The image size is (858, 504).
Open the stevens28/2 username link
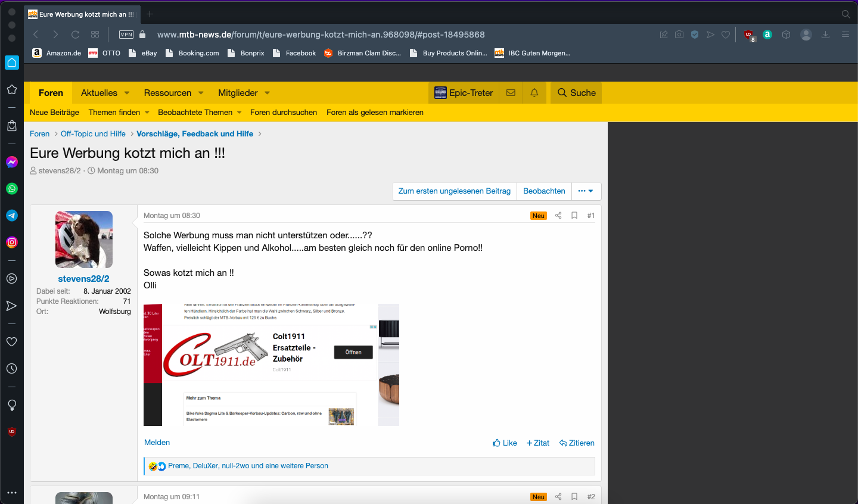click(x=83, y=279)
